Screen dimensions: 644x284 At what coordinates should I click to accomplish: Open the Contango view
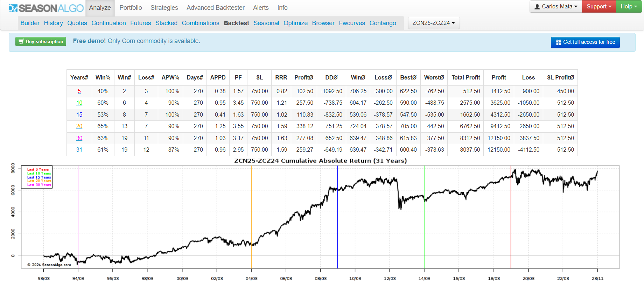click(383, 23)
